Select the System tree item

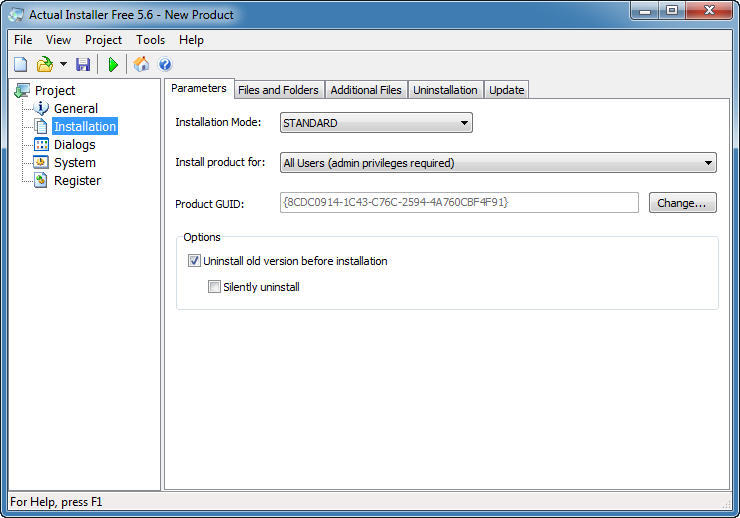(75, 163)
